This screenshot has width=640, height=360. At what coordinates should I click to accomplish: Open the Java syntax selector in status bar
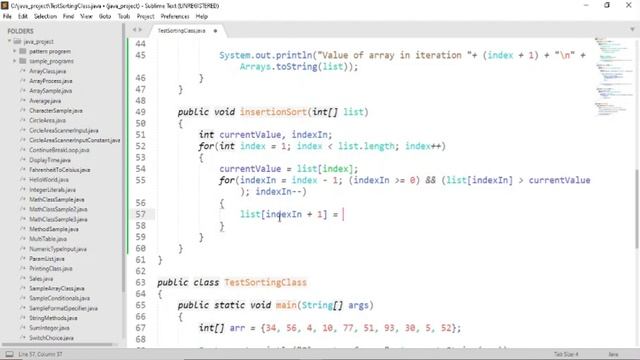[x=613, y=354]
